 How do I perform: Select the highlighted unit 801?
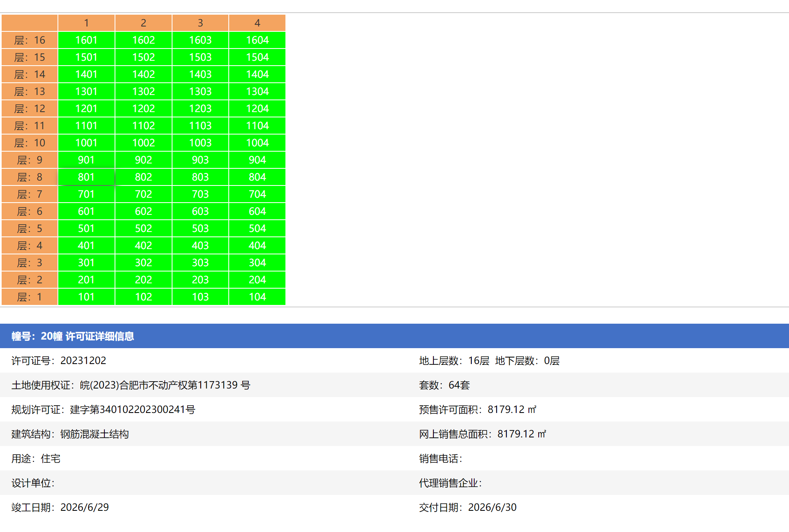pyautogui.click(x=86, y=177)
